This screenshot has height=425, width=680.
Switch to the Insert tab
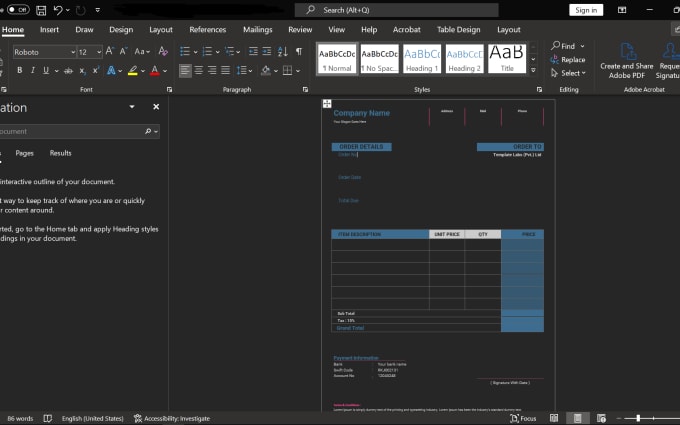(49, 29)
